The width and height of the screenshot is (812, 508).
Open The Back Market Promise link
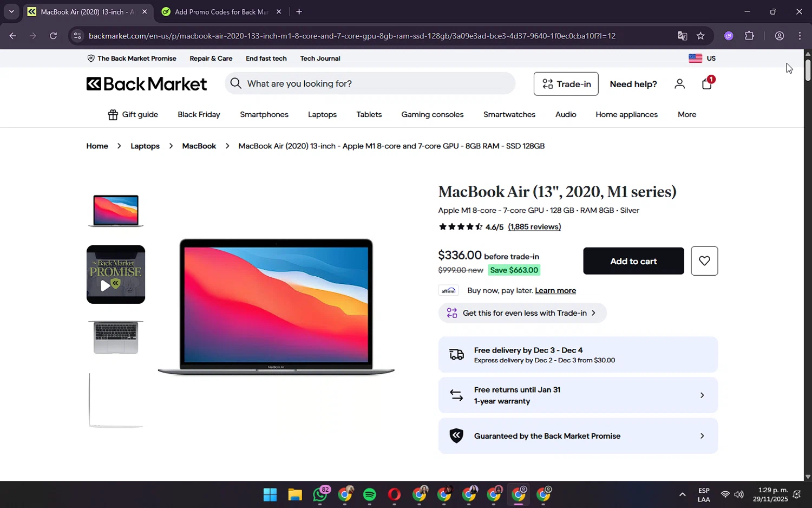[132, 58]
